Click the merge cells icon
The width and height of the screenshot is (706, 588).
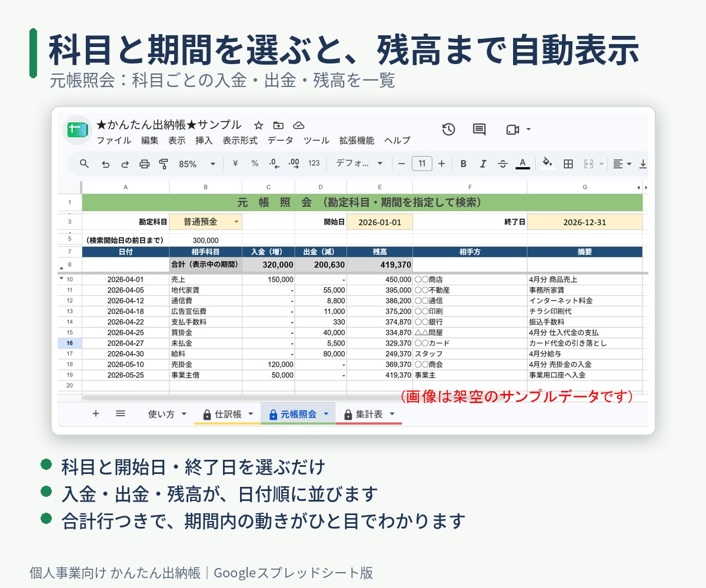[588, 164]
